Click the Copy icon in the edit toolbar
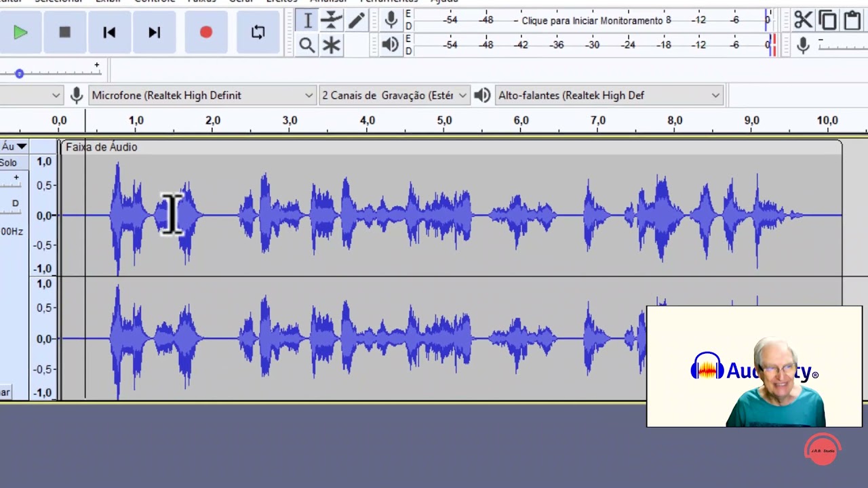 (827, 20)
